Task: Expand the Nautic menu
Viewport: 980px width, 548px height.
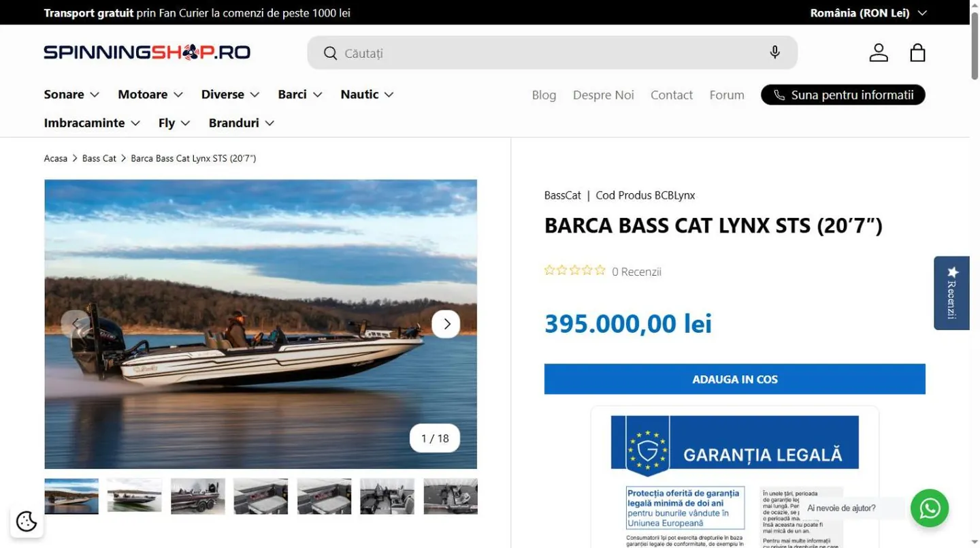Action: tap(367, 95)
